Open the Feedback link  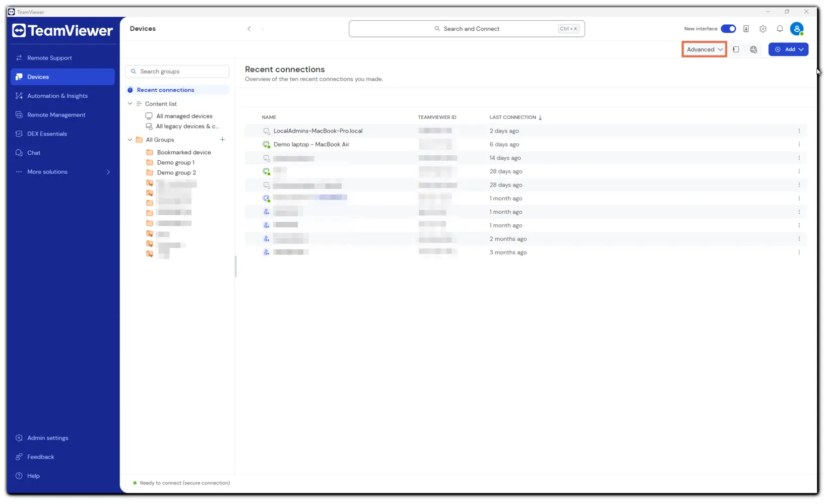pos(62,457)
